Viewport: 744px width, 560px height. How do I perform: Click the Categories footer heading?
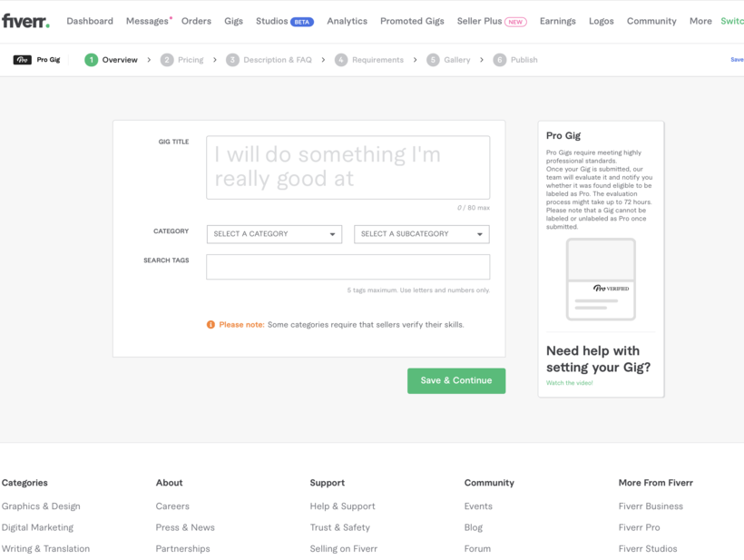click(24, 483)
